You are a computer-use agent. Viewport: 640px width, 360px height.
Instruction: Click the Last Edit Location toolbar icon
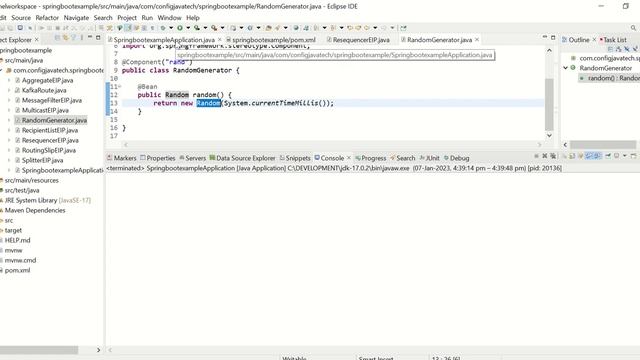350,28
